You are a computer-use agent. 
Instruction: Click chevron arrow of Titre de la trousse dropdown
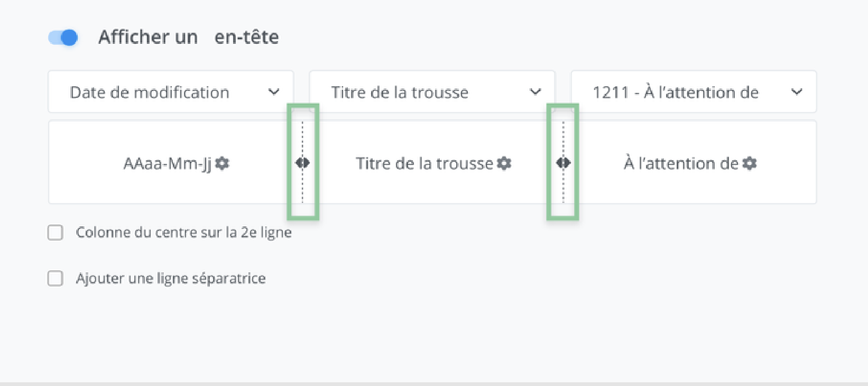535,92
